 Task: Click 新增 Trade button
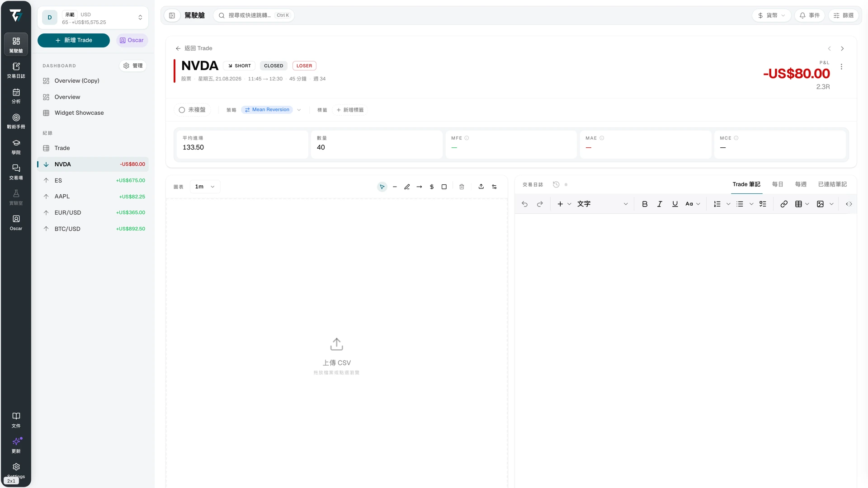click(74, 40)
